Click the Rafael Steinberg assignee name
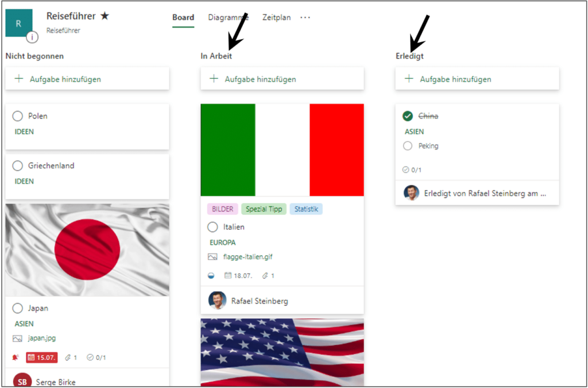The height and width of the screenshot is (388, 588). (260, 301)
